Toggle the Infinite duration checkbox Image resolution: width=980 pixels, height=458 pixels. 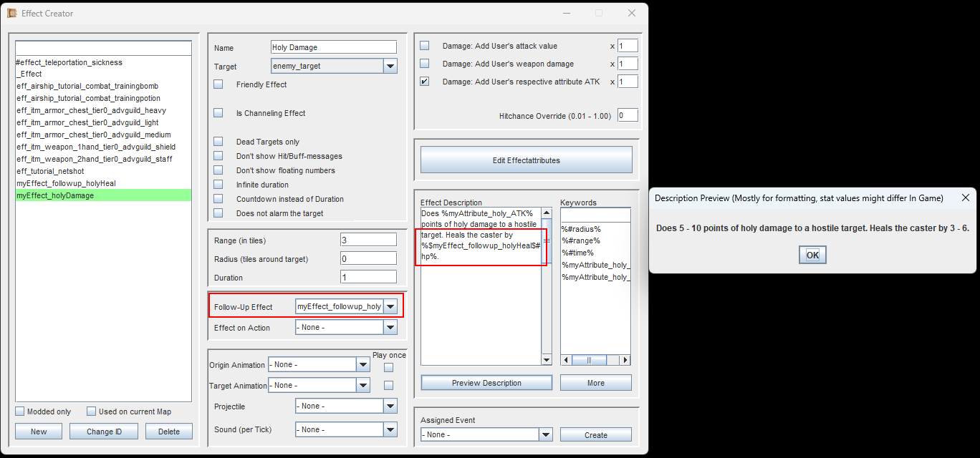[218, 185]
